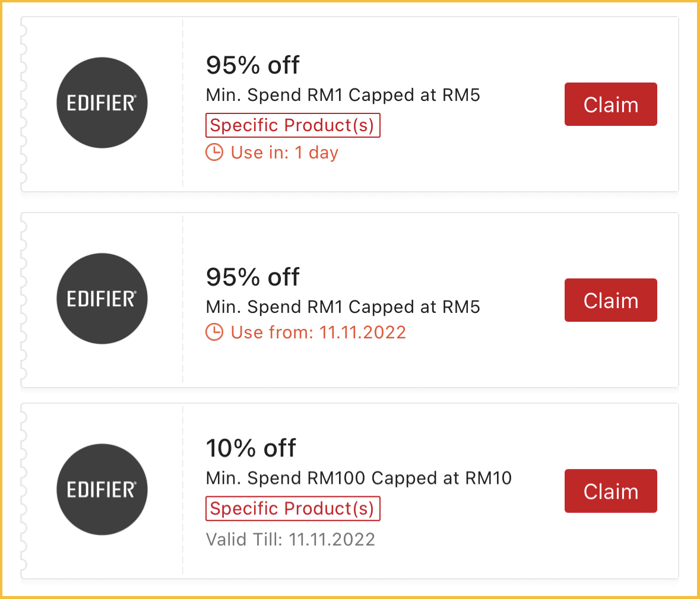
Task: Open the Specific Product(s) tag on the 10% off voucher
Action: coord(292,509)
